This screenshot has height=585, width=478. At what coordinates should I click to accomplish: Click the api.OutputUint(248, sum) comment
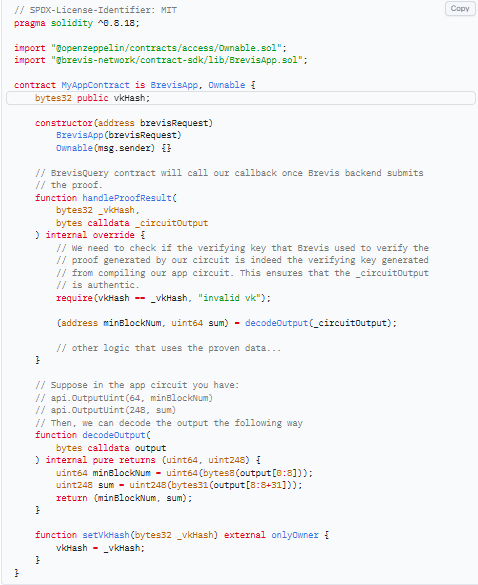coord(105,410)
